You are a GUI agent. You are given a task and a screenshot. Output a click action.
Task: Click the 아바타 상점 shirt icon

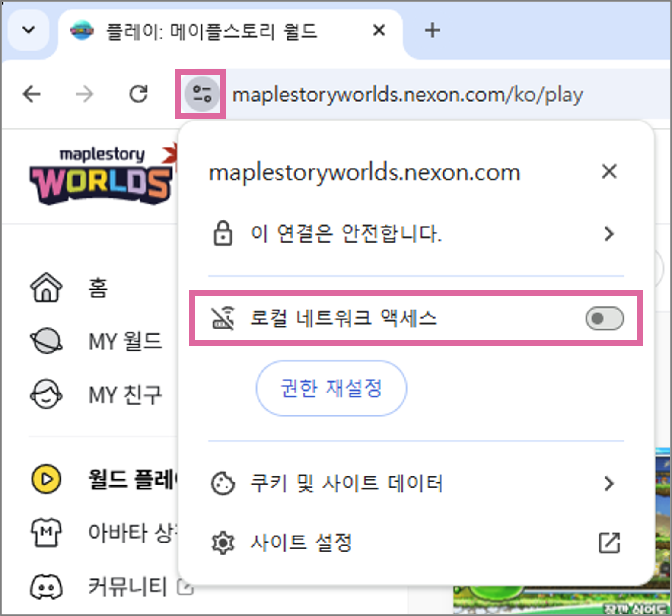46,533
